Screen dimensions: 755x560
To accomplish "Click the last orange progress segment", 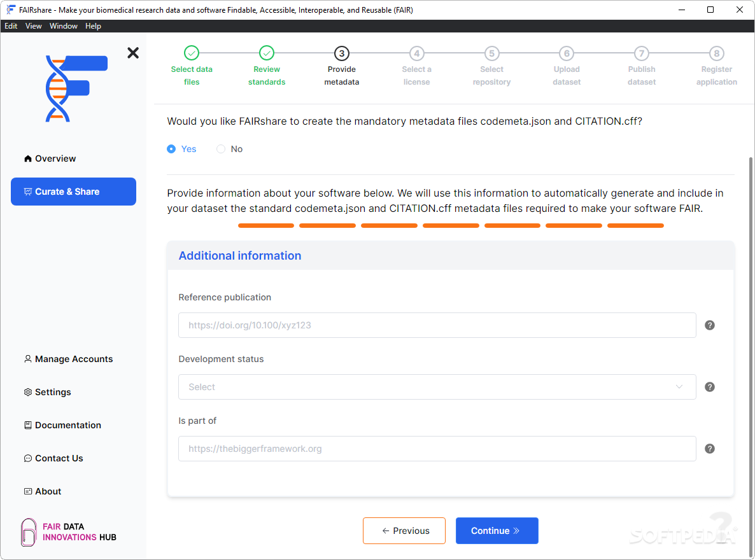I will (x=635, y=225).
